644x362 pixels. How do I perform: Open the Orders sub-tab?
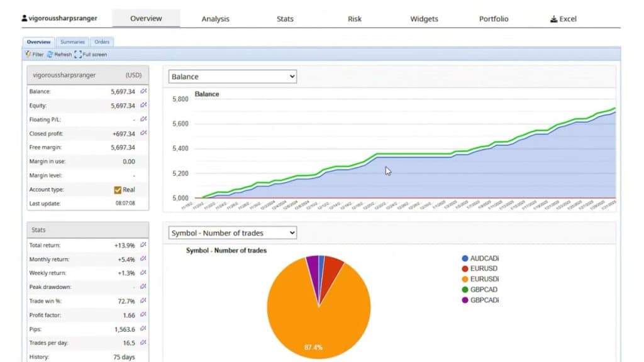(x=102, y=42)
